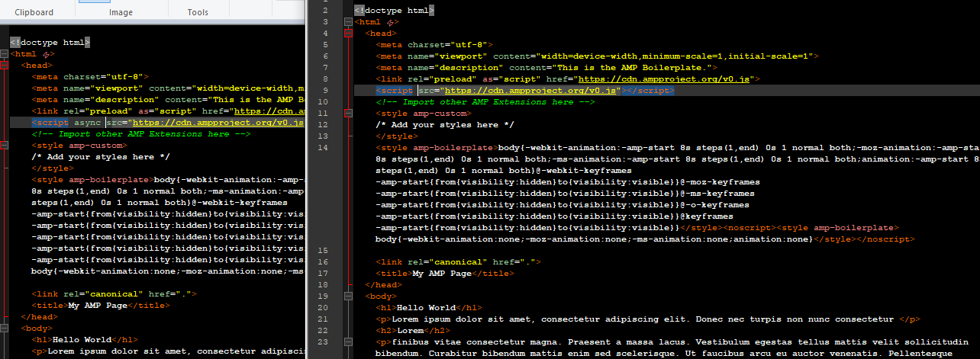Viewport: 980px width, 359px height.
Task: Click the closing /style tag on line 13
Action: [x=395, y=136]
